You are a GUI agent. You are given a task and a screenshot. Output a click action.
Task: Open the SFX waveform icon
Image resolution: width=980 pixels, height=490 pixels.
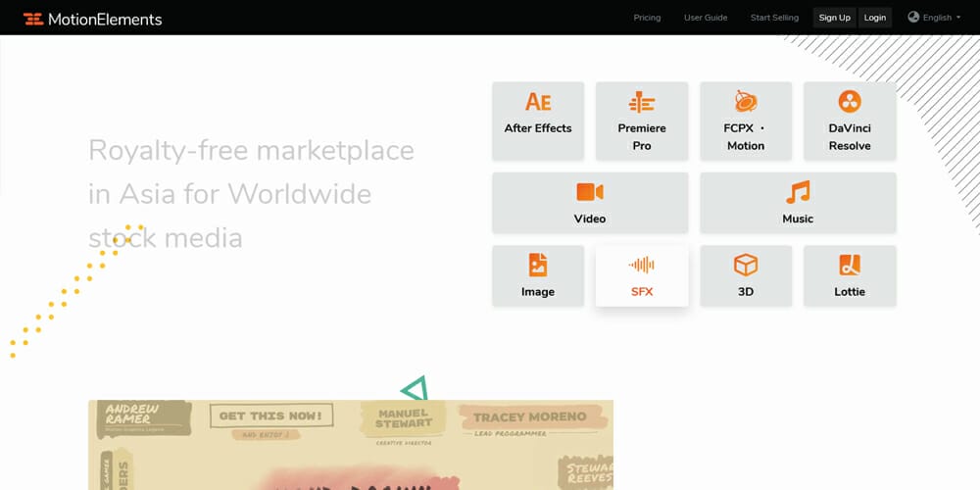tap(641, 265)
